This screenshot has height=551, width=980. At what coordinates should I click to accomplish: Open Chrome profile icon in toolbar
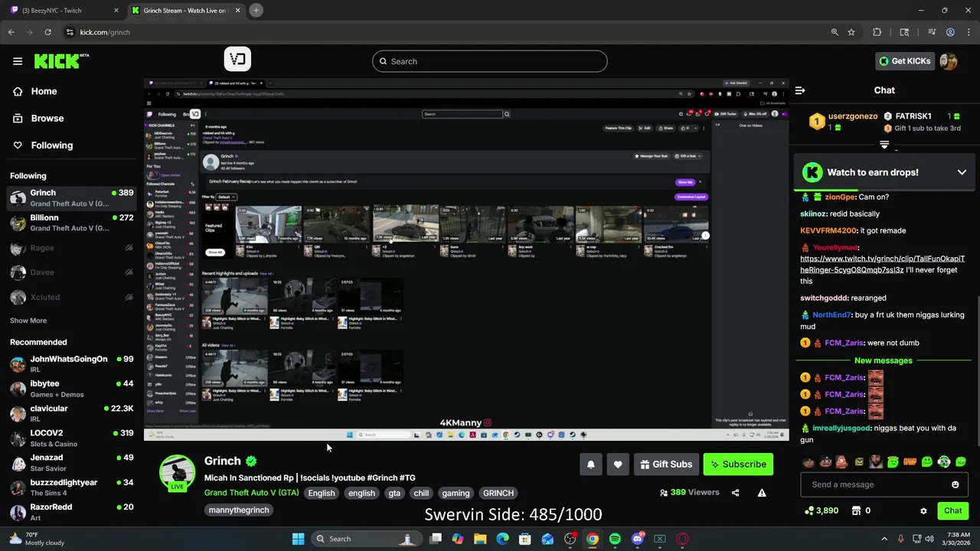950,32
